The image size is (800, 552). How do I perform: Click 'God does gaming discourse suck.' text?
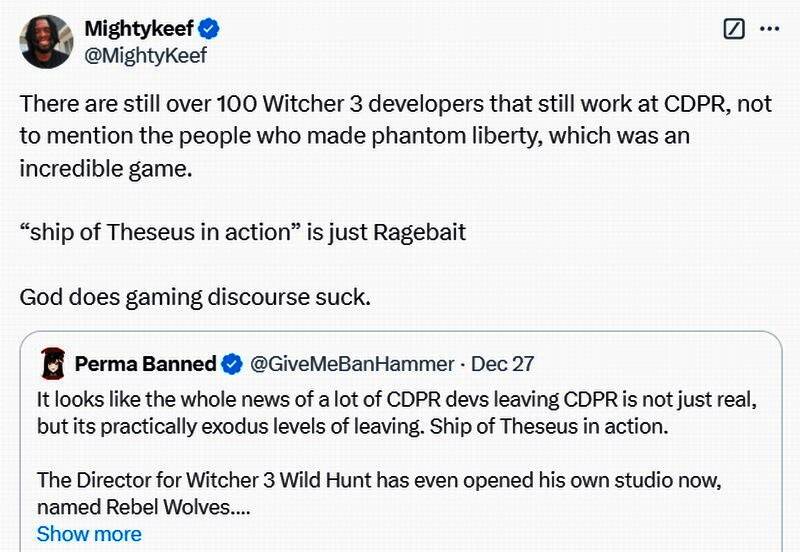tap(195, 297)
